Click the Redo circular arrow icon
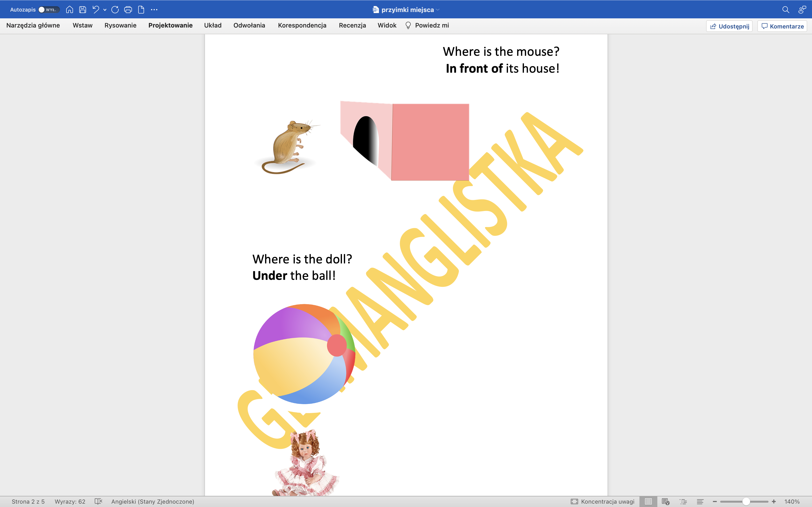 115,10
